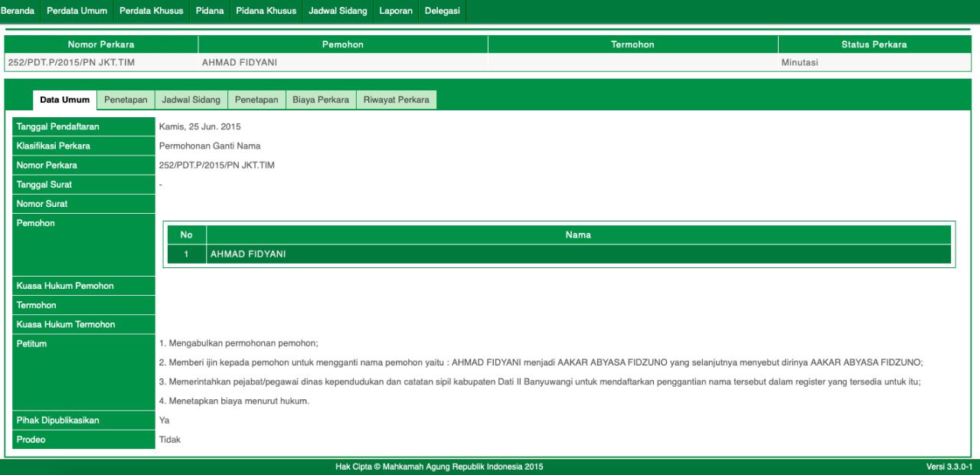Click the Pemohon label in the details form
Screen dimensions: 980x475
coord(84,244)
